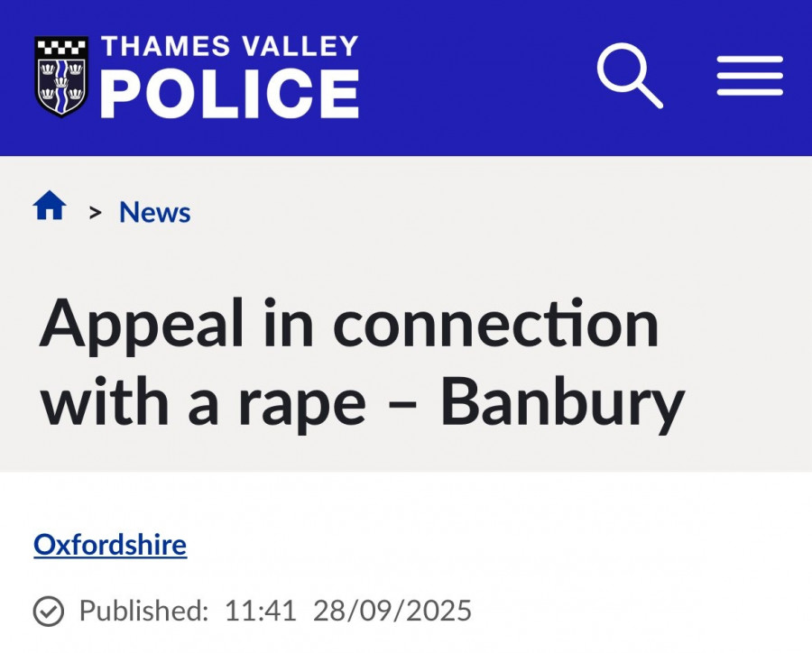Click the word "in" in the headline
812x653 pixels.
click(286, 323)
